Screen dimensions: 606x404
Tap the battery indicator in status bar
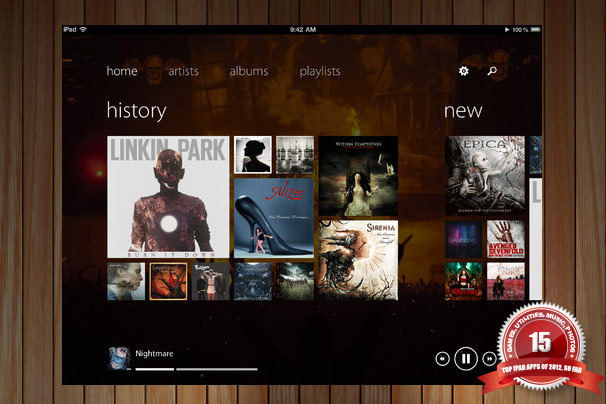[x=536, y=29]
